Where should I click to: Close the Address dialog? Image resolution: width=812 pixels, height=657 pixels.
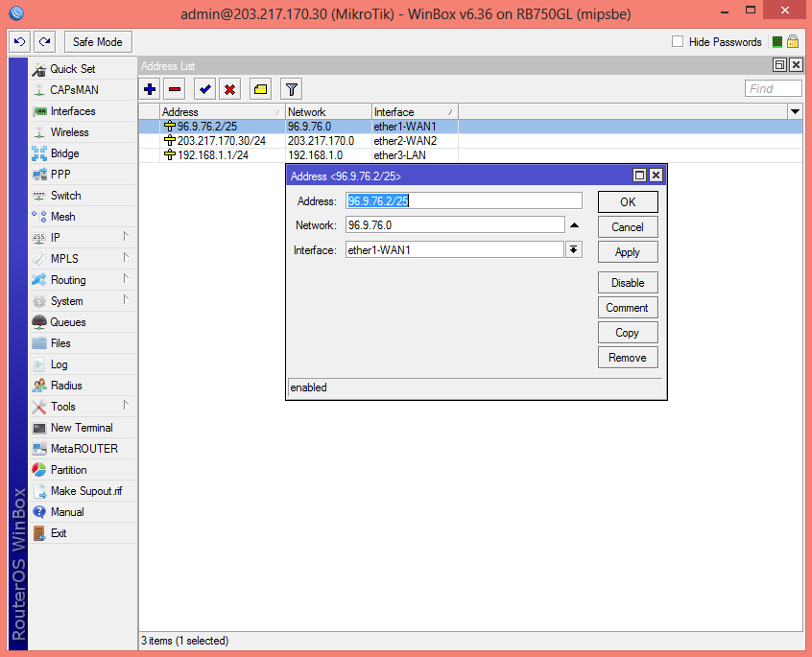(656, 176)
